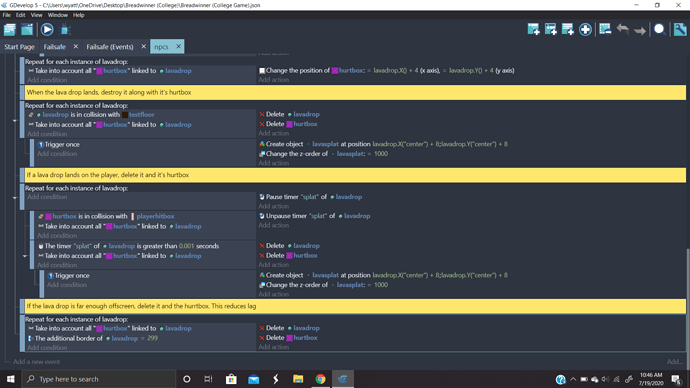Viewport: 690px width, 388px height.
Task: Select condition timer splat greater than 0.001 seconds
Action: (128, 246)
